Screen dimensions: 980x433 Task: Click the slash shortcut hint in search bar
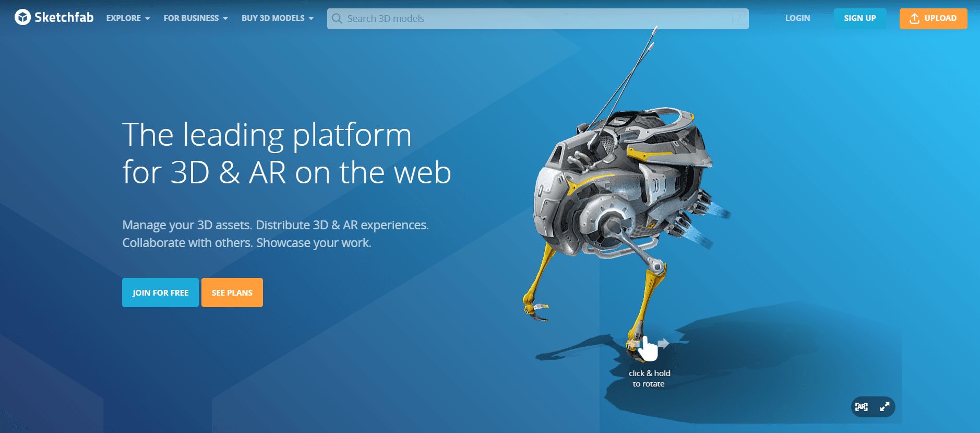point(738,19)
